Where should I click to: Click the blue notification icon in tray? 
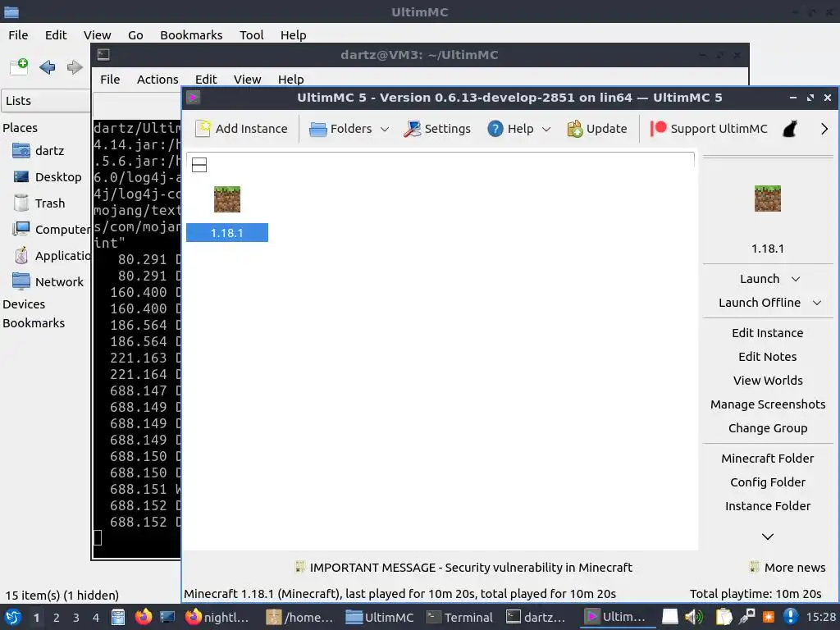(x=791, y=617)
